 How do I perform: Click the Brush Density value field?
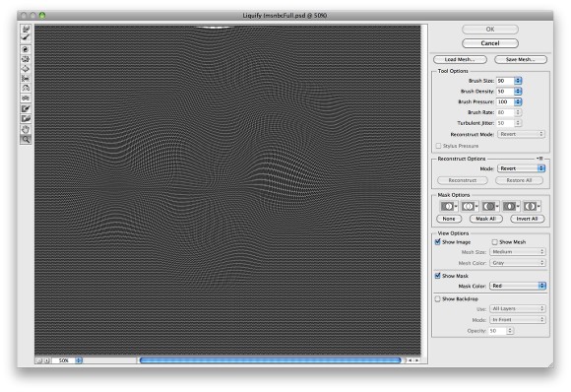(x=505, y=91)
